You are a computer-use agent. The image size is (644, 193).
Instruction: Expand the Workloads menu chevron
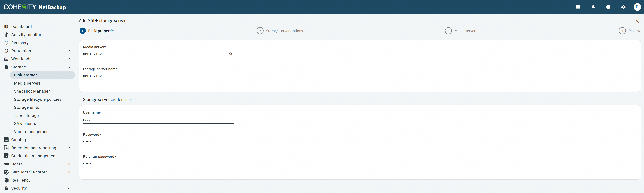point(69,59)
